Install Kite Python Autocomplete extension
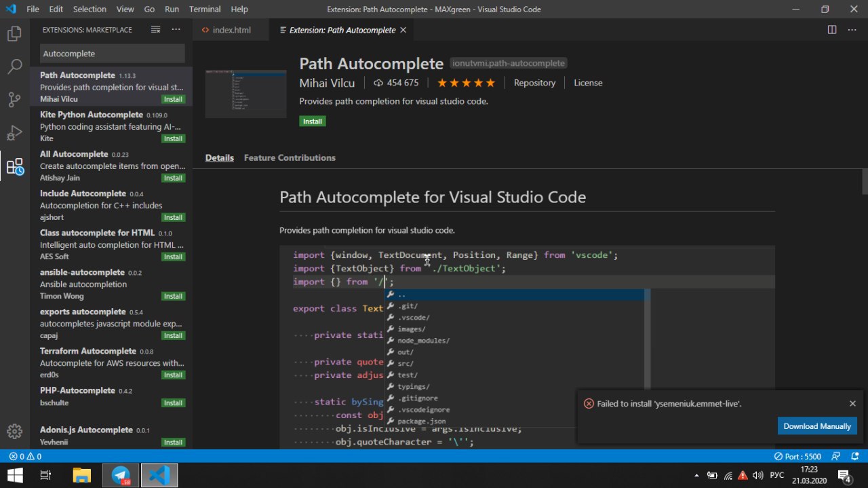 (x=173, y=138)
